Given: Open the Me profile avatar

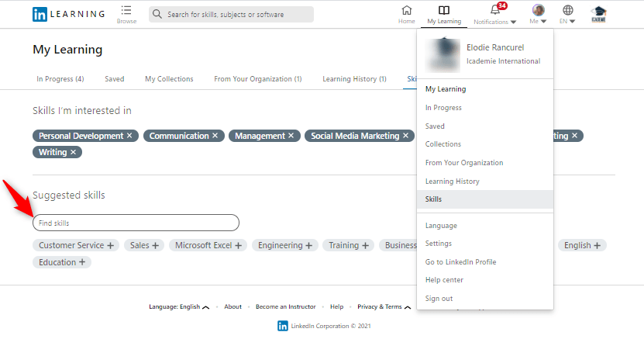Looking at the screenshot, I should [538, 10].
